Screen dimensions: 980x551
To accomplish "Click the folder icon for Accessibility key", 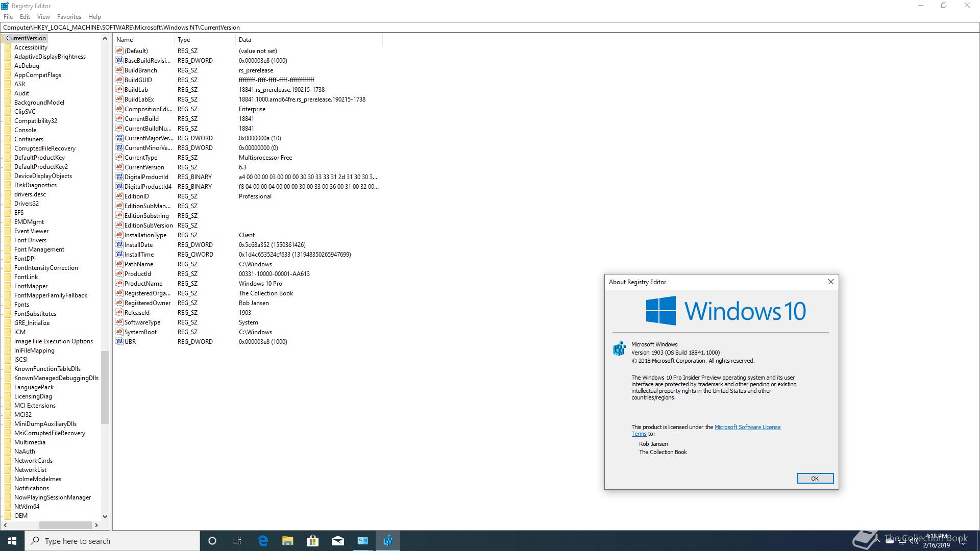I will point(8,47).
